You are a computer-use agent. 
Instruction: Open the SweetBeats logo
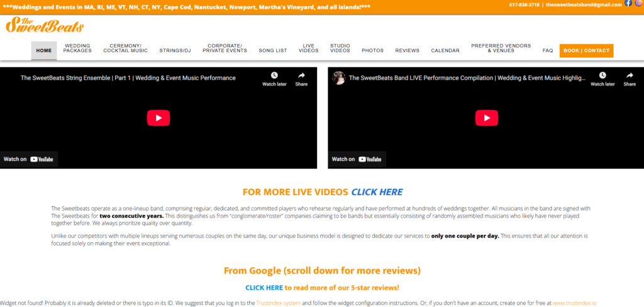click(x=44, y=26)
